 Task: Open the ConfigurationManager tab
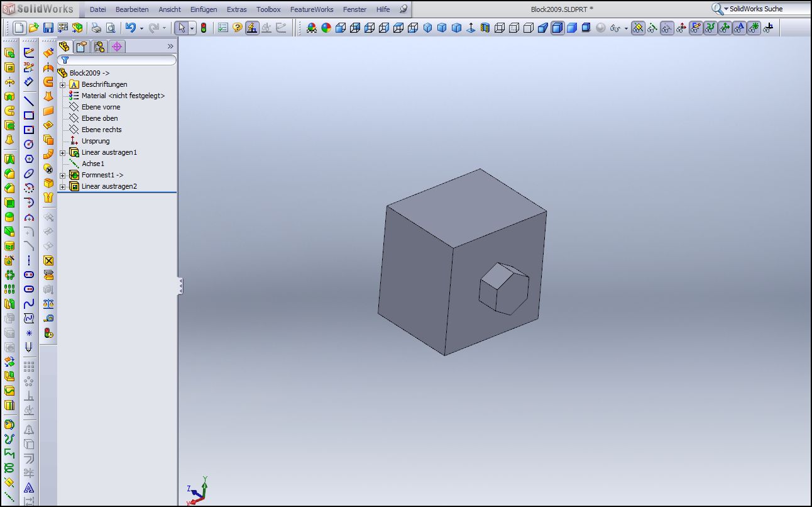[x=99, y=46]
